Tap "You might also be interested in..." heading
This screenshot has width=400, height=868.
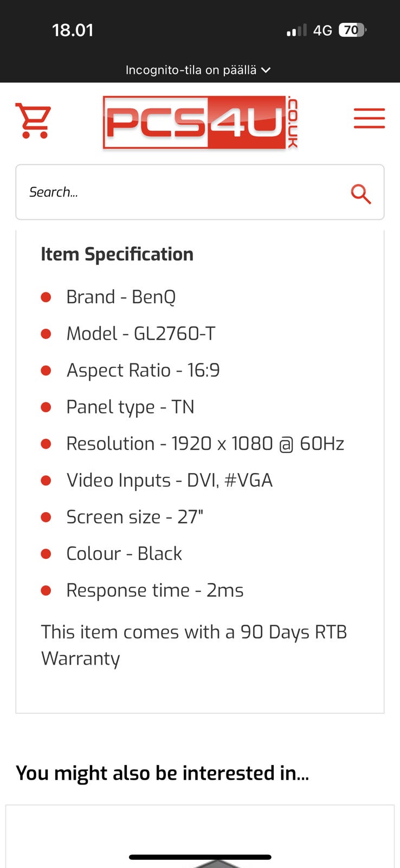(162, 773)
